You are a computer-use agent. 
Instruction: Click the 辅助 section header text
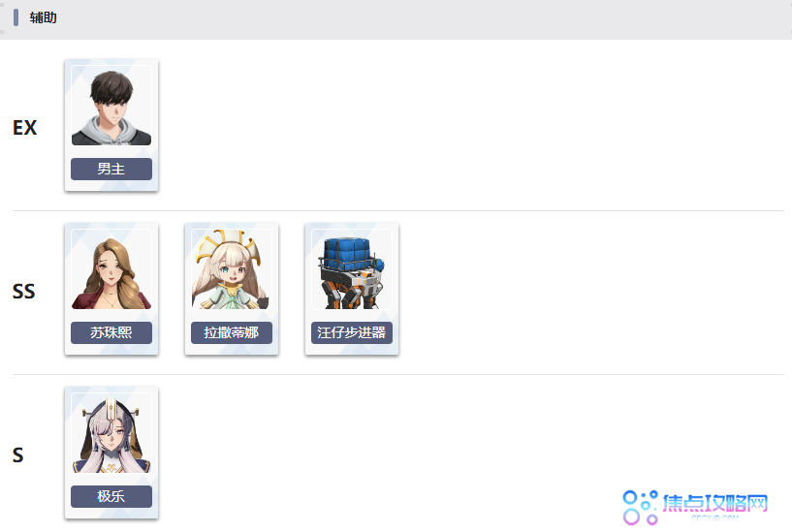point(43,17)
